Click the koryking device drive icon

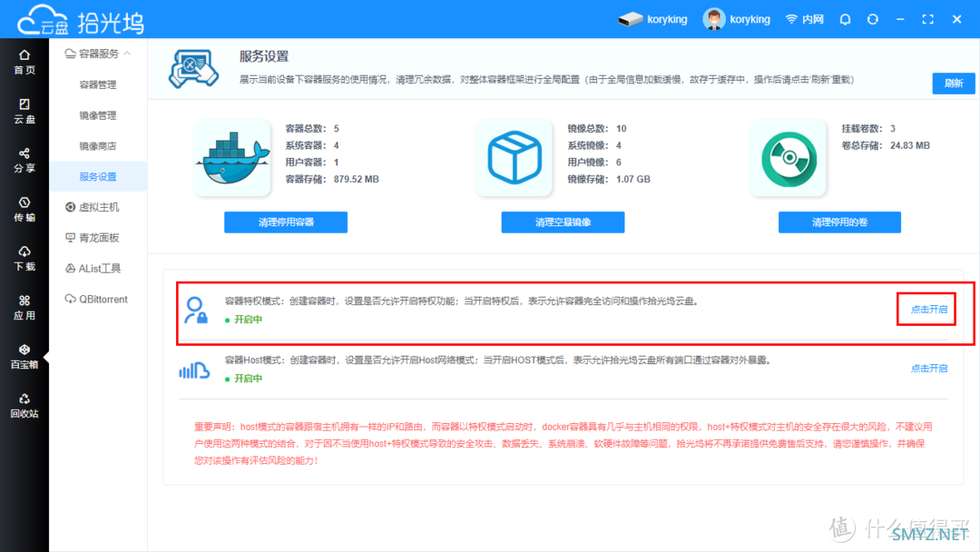coord(631,19)
